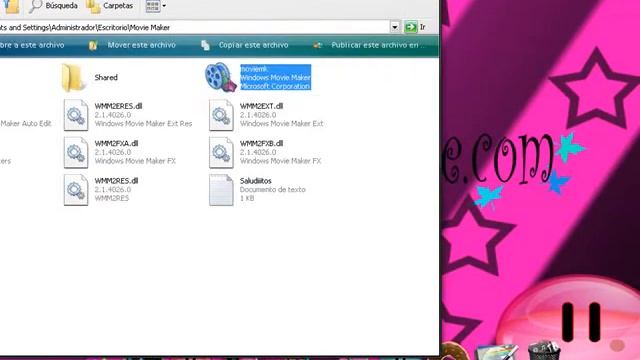Click the WMM2ERES.dll file icon
The height and width of the screenshot is (360, 640).
(x=76, y=115)
